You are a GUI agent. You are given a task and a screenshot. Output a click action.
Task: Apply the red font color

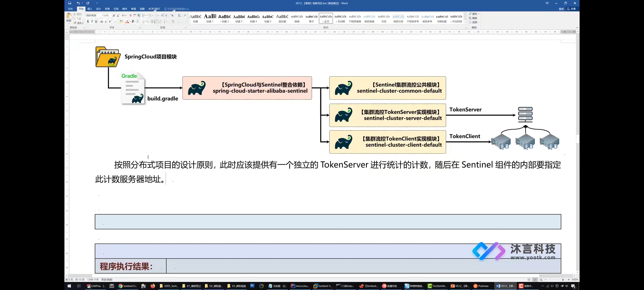[x=127, y=21]
